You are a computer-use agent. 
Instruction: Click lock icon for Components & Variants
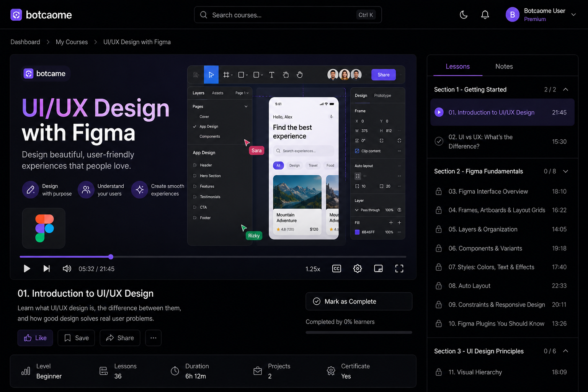[439, 248]
